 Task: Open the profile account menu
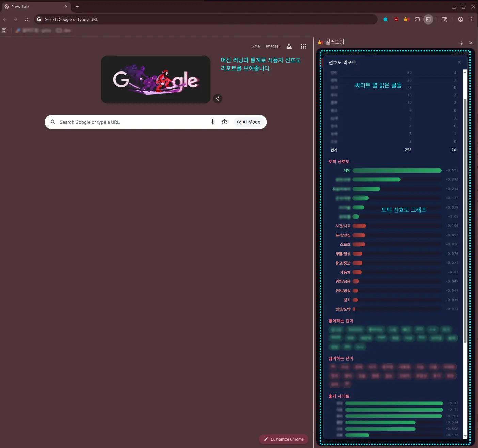460,19
